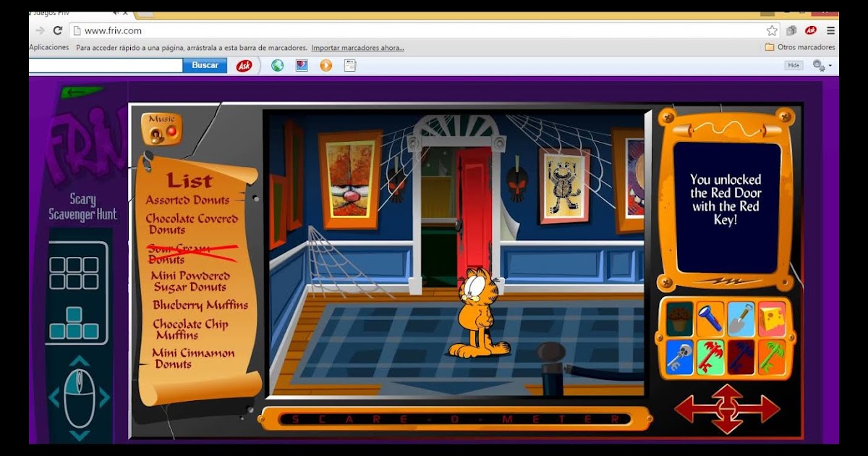
Task: Click 'Chocolate Chip Muffins' list entry
Action: coord(190,329)
